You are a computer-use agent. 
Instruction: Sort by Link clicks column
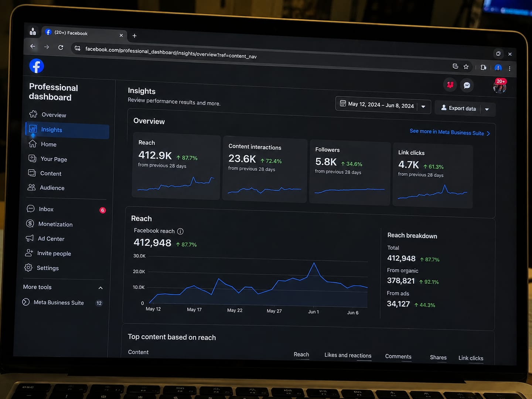[471, 358]
